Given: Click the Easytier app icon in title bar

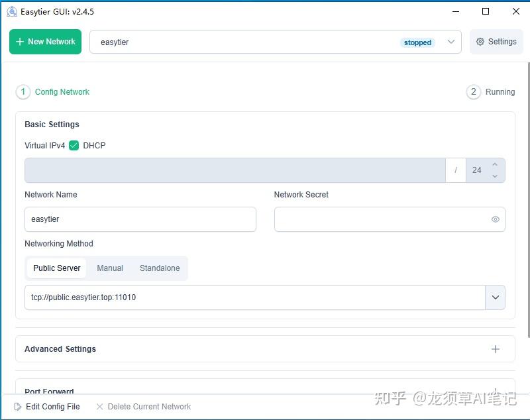Looking at the screenshot, I should pyautogui.click(x=11, y=11).
